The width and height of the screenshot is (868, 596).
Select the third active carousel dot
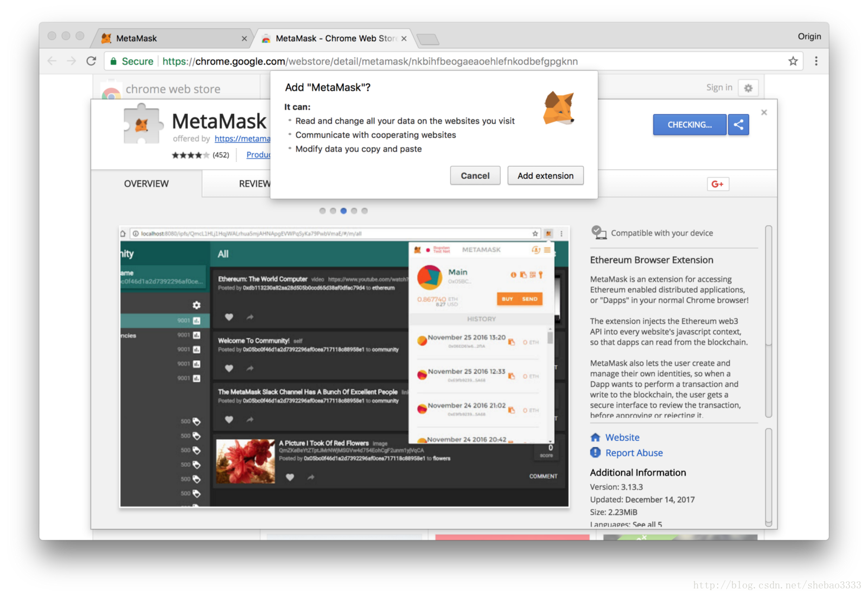coord(343,211)
